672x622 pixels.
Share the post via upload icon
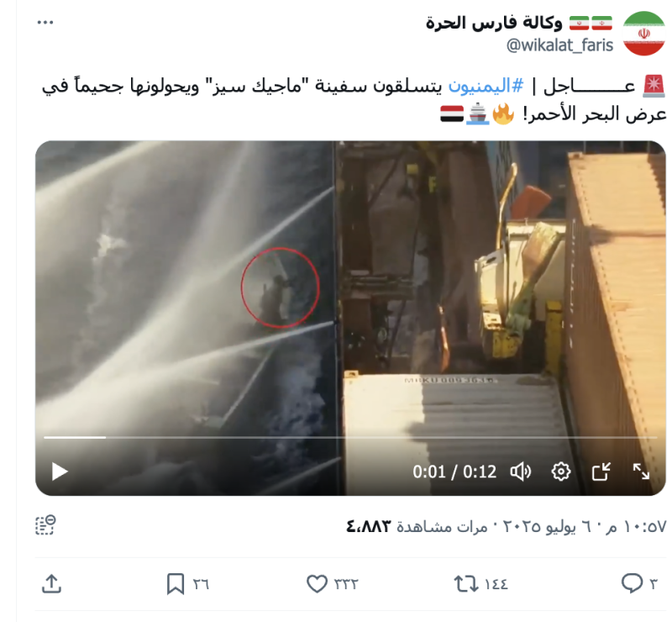(x=51, y=584)
